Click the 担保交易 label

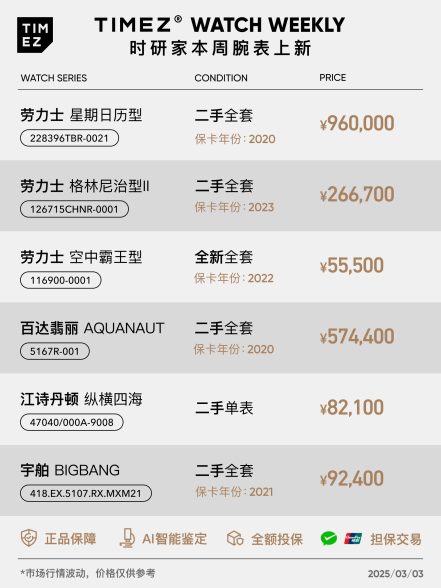coord(396,539)
